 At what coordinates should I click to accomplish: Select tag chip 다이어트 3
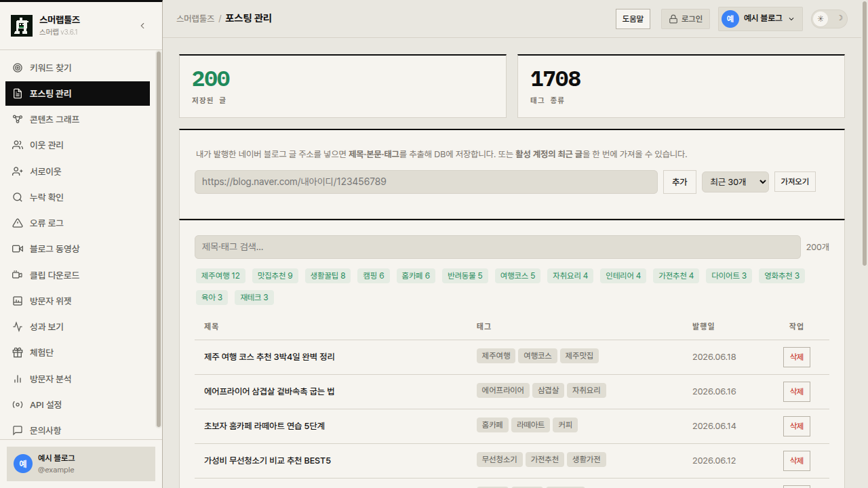click(729, 276)
